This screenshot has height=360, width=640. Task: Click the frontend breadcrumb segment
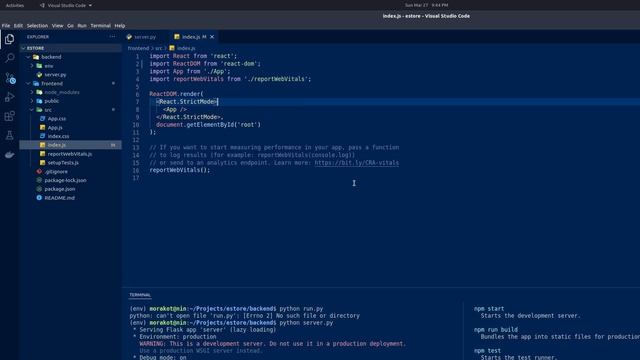(x=138, y=48)
